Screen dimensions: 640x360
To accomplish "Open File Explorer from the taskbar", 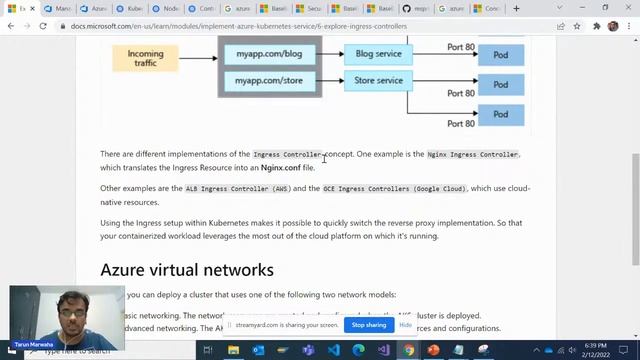I will coord(233,350).
